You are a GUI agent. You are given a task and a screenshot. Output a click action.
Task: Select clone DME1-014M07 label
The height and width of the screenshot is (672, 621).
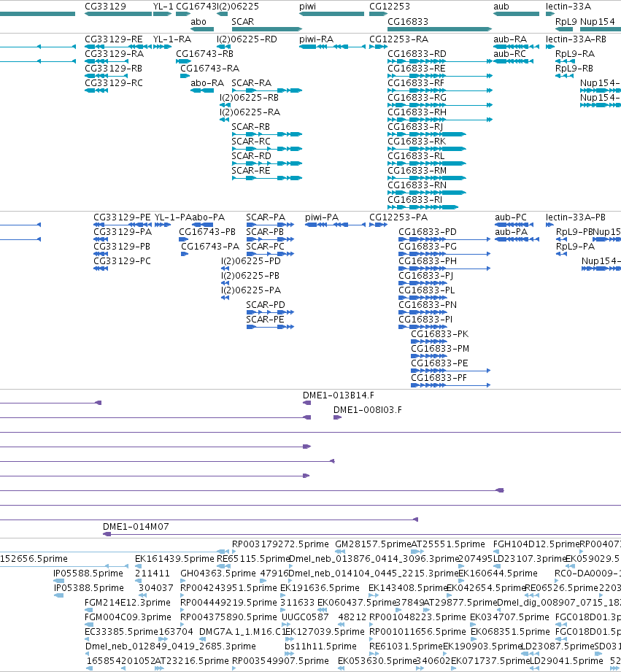click(x=136, y=526)
